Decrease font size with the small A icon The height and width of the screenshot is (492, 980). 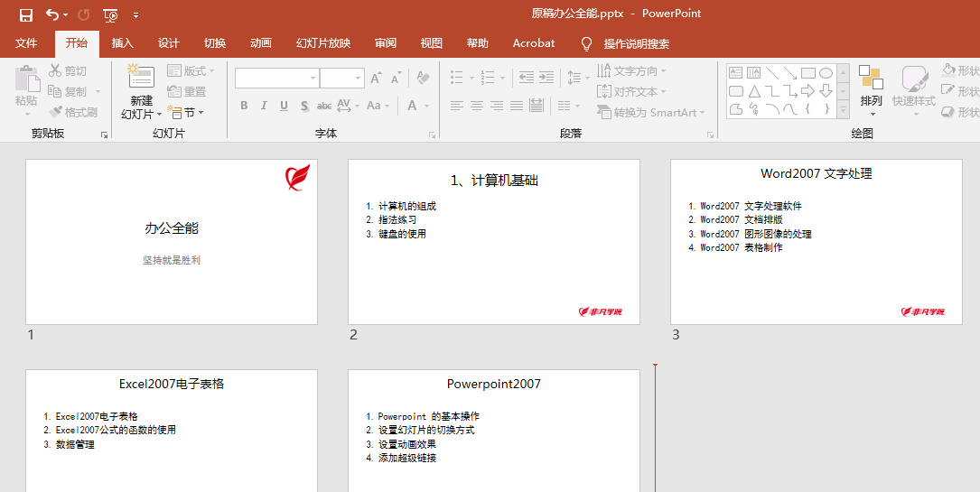click(397, 78)
